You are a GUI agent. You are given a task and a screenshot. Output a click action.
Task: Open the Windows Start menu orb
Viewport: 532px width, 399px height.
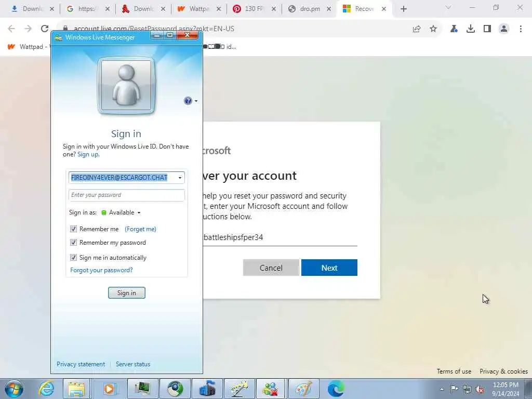pyautogui.click(x=14, y=389)
